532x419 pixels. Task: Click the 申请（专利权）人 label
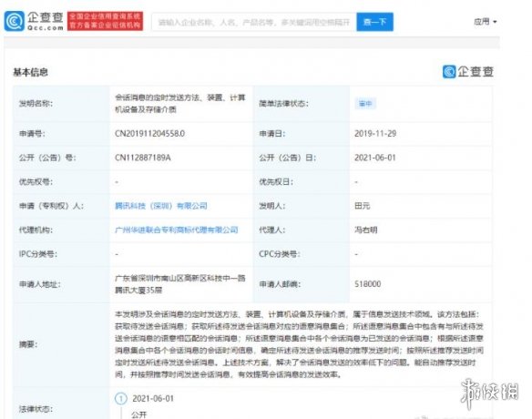pyautogui.click(x=51, y=206)
